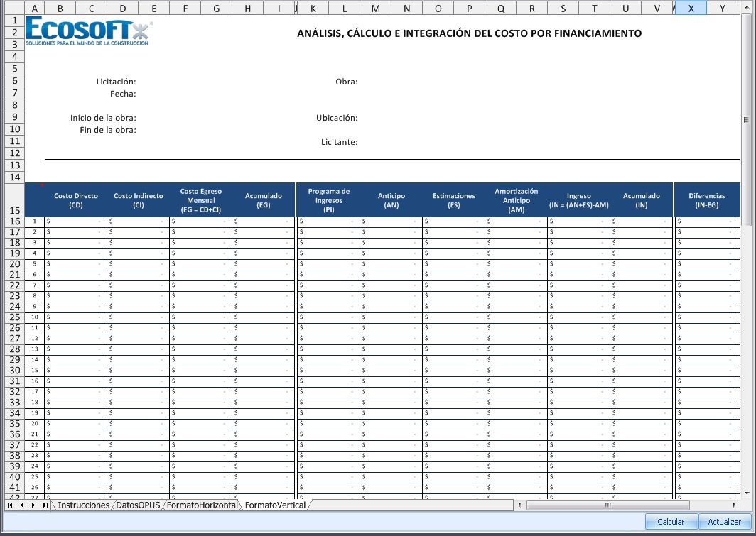
Task: Click next sheet navigation arrow
Action: click(33, 505)
